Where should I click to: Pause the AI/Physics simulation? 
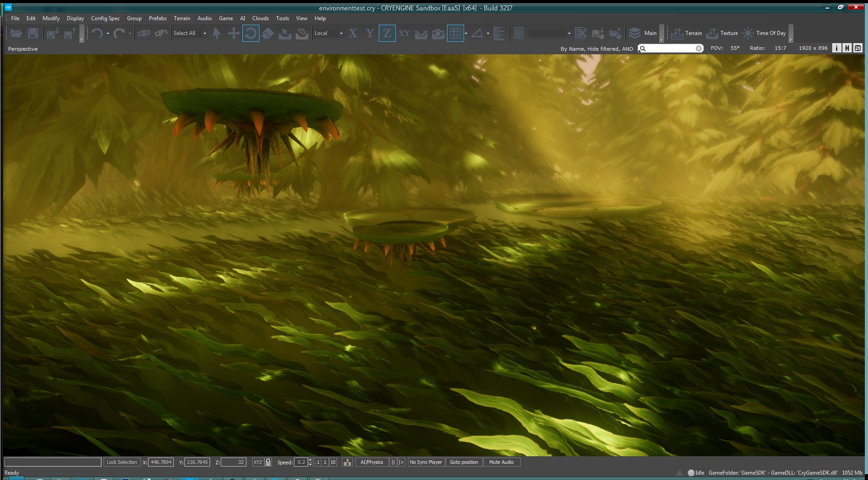coord(393,462)
